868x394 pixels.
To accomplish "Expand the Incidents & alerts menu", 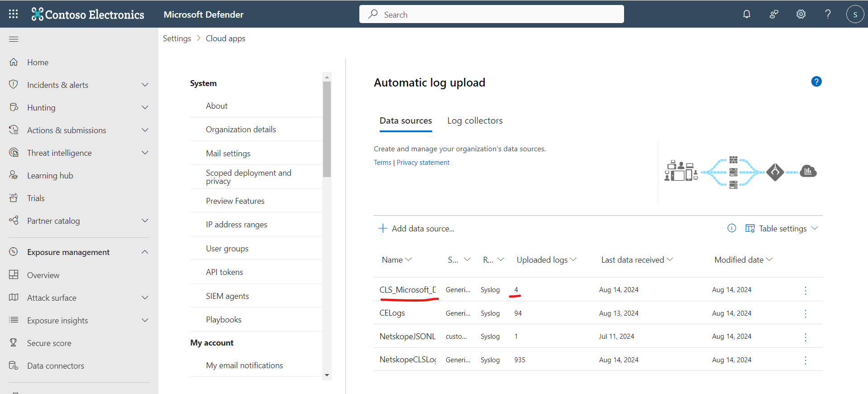I will (x=145, y=85).
